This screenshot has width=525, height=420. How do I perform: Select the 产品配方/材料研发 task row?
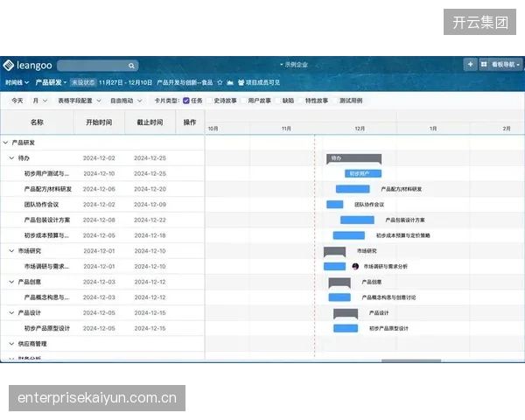[x=102, y=189]
